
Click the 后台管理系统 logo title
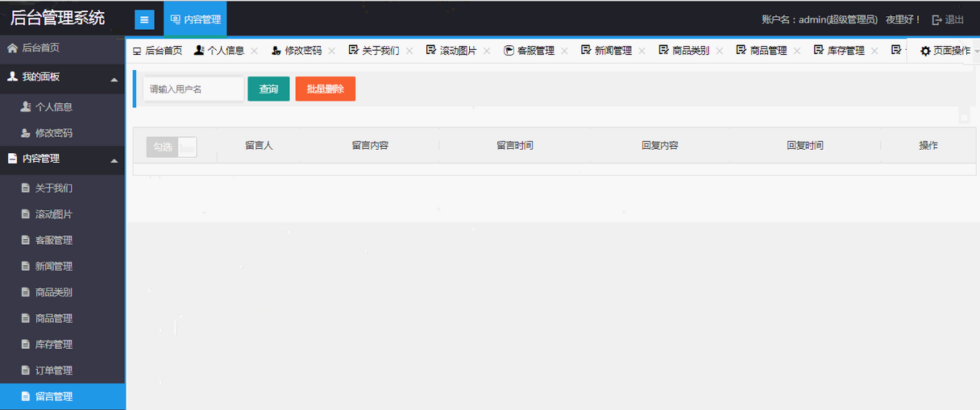[x=57, y=18]
